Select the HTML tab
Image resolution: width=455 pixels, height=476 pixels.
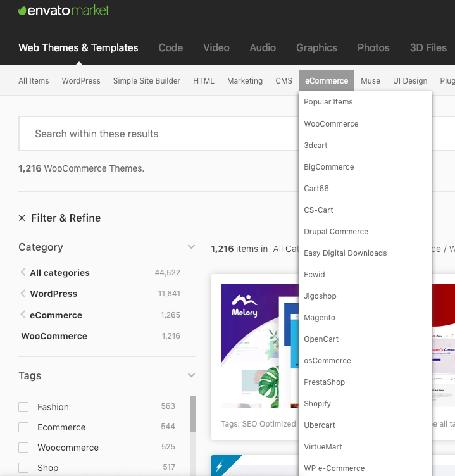(x=204, y=81)
